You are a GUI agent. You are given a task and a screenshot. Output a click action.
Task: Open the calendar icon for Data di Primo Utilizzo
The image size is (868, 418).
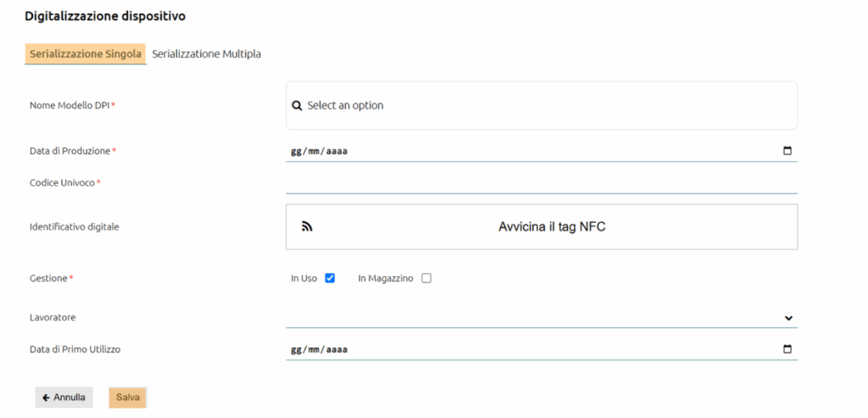pyautogui.click(x=787, y=349)
